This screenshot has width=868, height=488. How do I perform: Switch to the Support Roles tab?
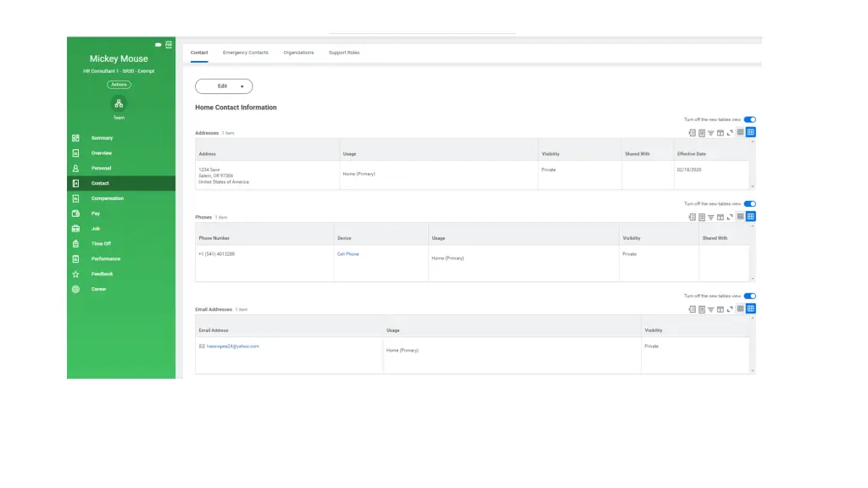pyautogui.click(x=344, y=53)
